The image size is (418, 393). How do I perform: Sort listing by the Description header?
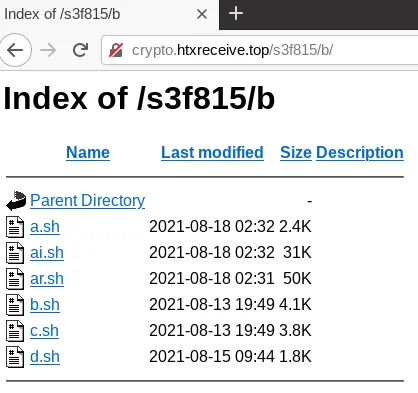tap(360, 153)
